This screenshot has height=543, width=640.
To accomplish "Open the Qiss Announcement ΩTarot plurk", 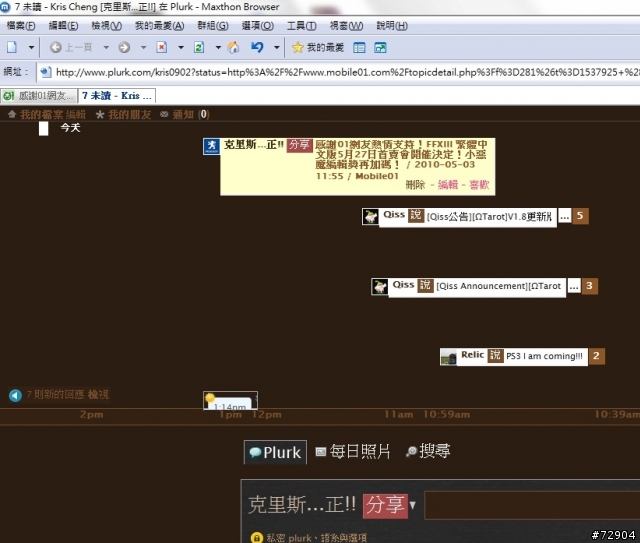I will 498,286.
